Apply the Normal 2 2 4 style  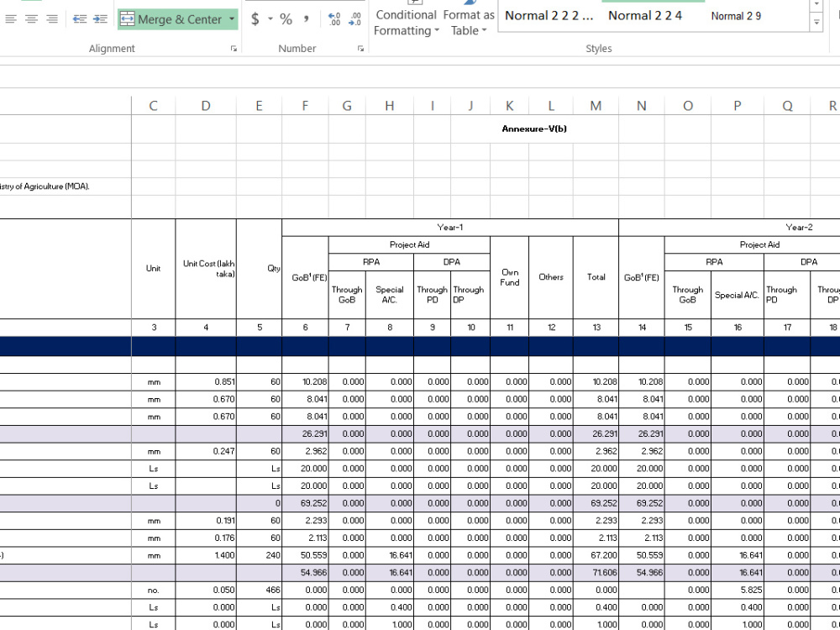[x=645, y=16]
